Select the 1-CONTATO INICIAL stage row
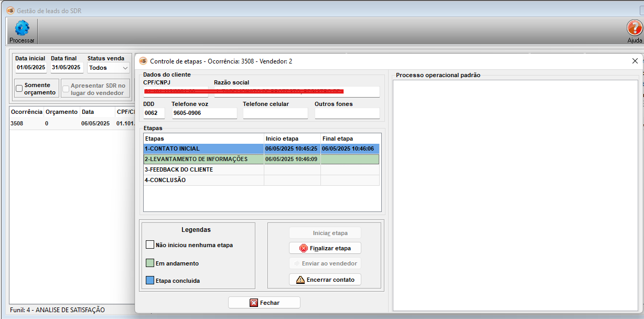The height and width of the screenshot is (319, 644). 203,148
